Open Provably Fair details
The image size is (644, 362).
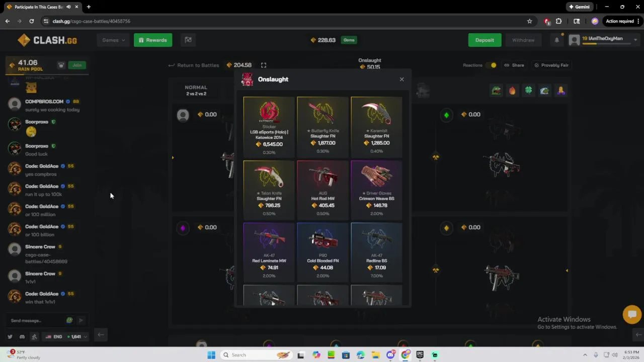pyautogui.click(x=551, y=65)
